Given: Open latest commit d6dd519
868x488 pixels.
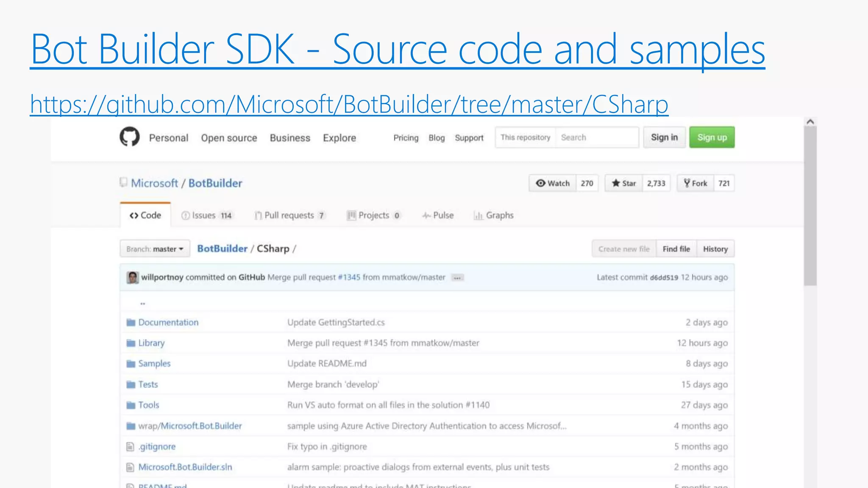Looking at the screenshot, I should coord(664,277).
